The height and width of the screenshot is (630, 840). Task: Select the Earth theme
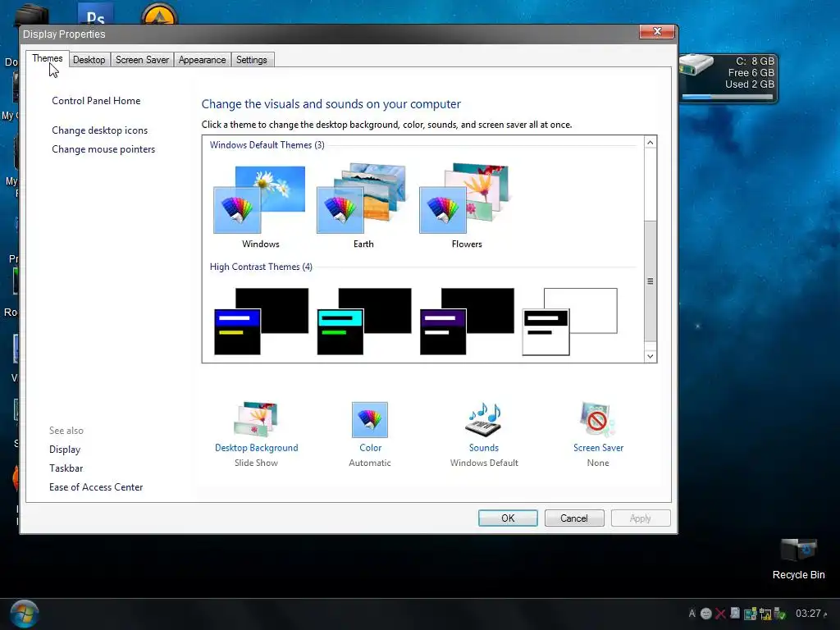click(x=362, y=206)
